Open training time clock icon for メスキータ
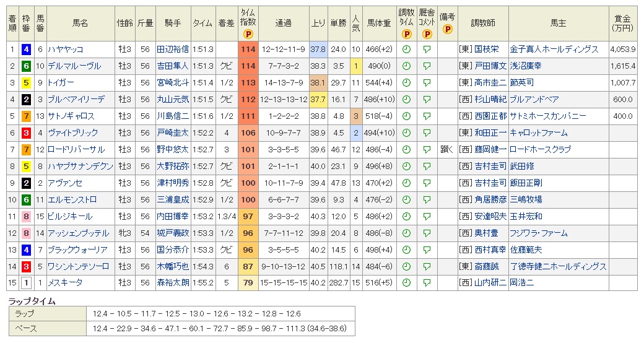Screen dimensions: 644x343 point(406,282)
